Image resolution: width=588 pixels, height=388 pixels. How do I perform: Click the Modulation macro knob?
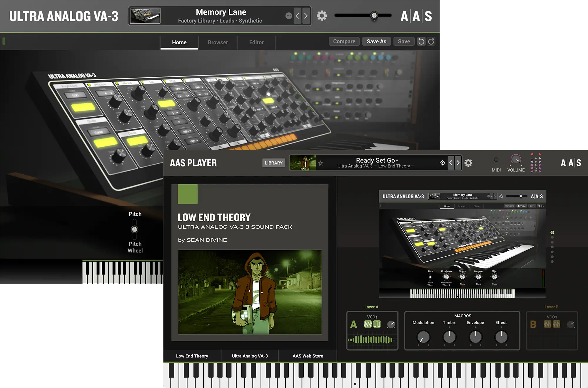pyautogui.click(x=423, y=337)
